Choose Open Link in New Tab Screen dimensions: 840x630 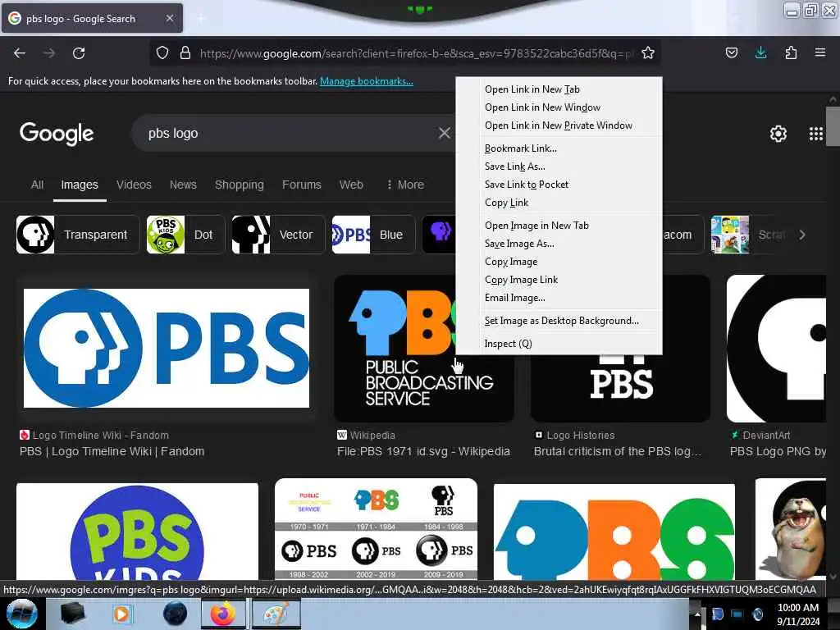point(559,89)
